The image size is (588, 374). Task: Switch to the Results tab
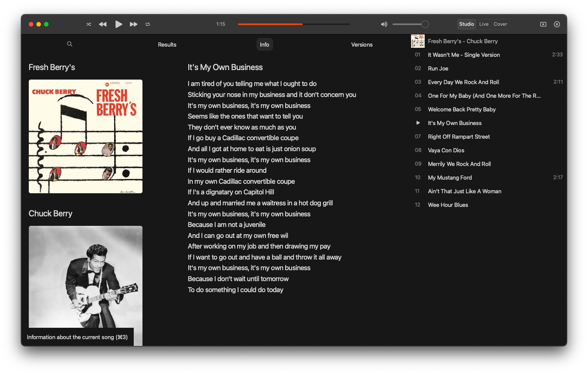(167, 44)
